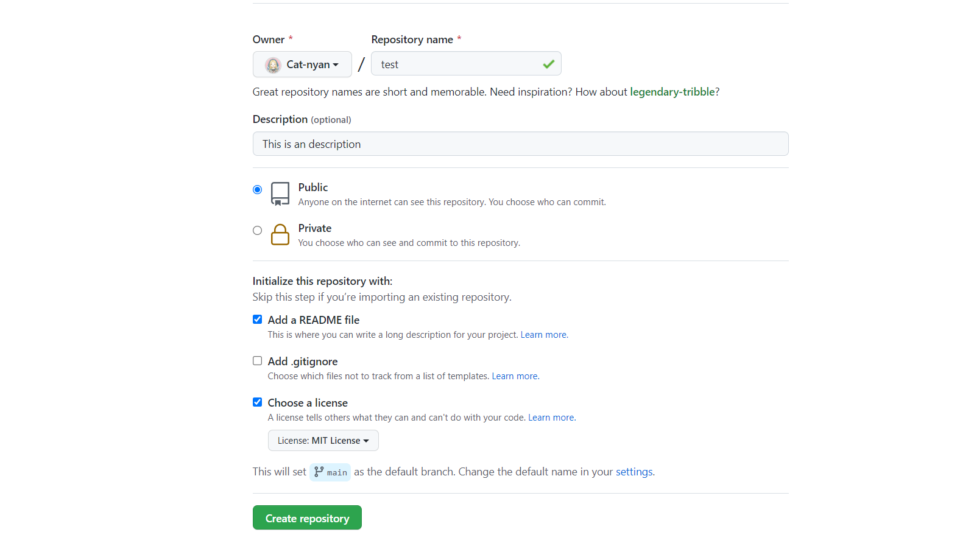Open Learn more link for .gitignore

(515, 376)
